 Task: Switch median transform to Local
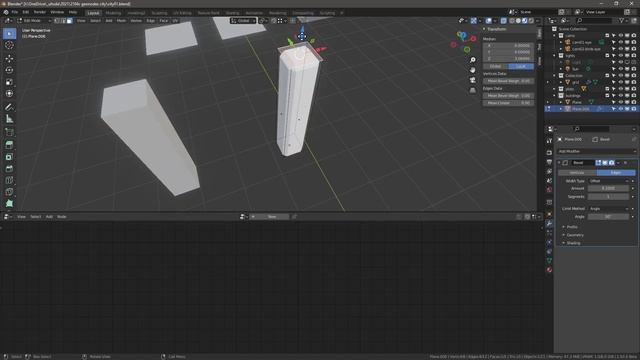pyautogui.click(x=521, y=66)
